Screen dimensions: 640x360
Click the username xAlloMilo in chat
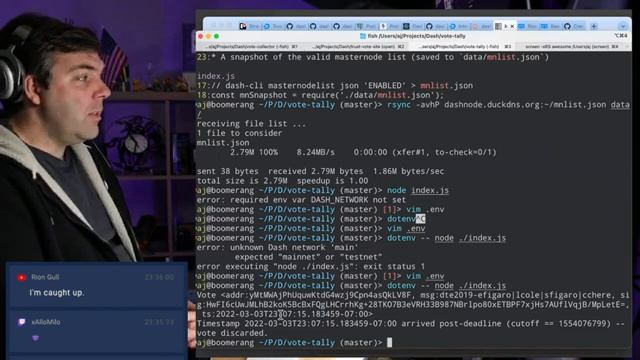tap(46, 322)
